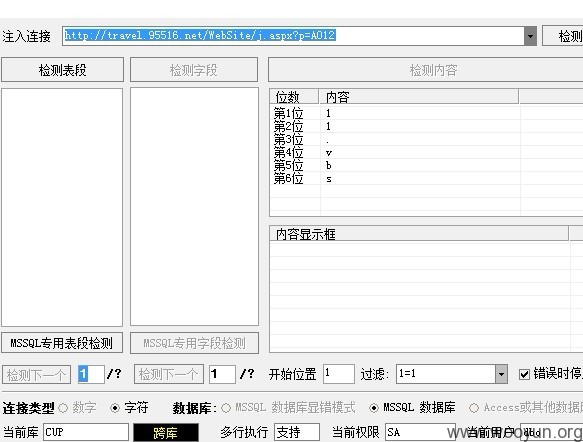Select the 第6位 row
The image size is (583, 442).
pyautogui.click(x=426, y=179)
